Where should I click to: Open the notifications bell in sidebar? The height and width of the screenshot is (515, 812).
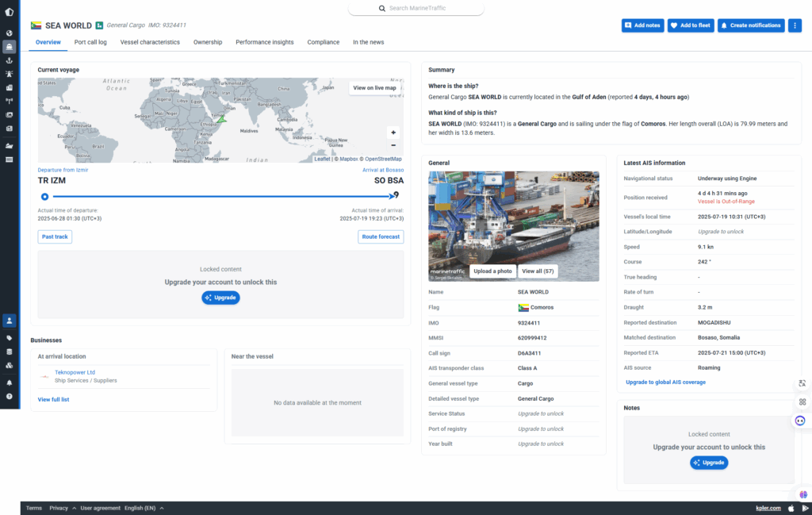click(10, 383)
